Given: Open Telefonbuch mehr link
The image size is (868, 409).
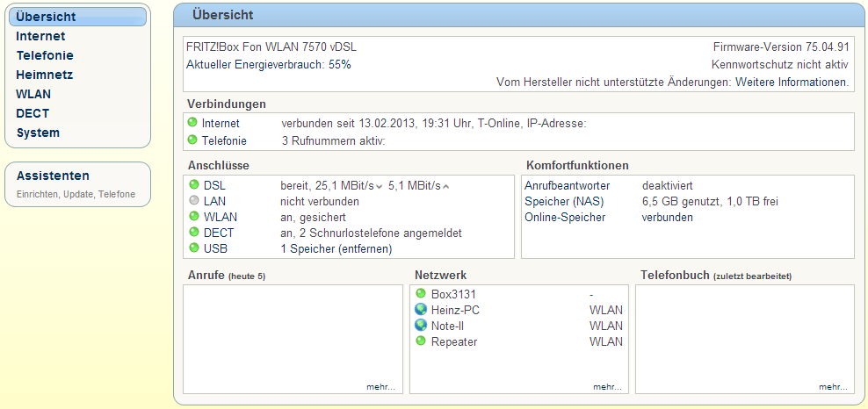Looking at the screenshot, I should tap(833, 386).
